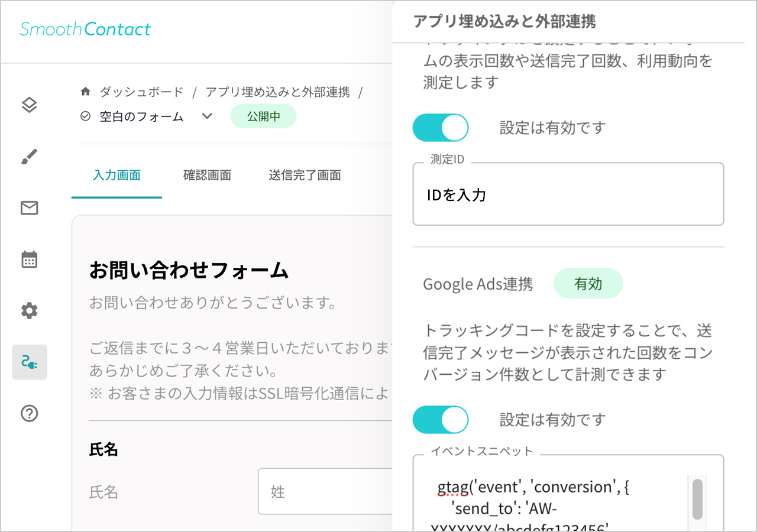Open the SmoothContact logo link

point(85,29)
